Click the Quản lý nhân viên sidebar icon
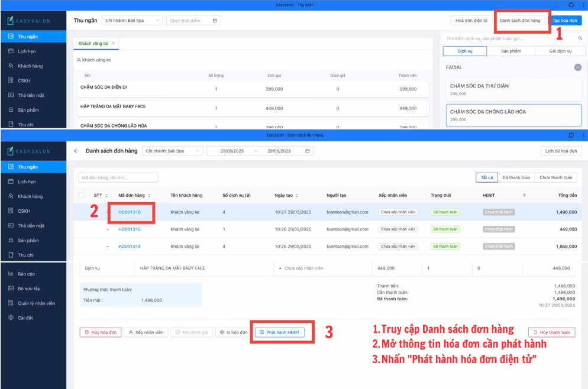588x389 pixels. (11, 303)
